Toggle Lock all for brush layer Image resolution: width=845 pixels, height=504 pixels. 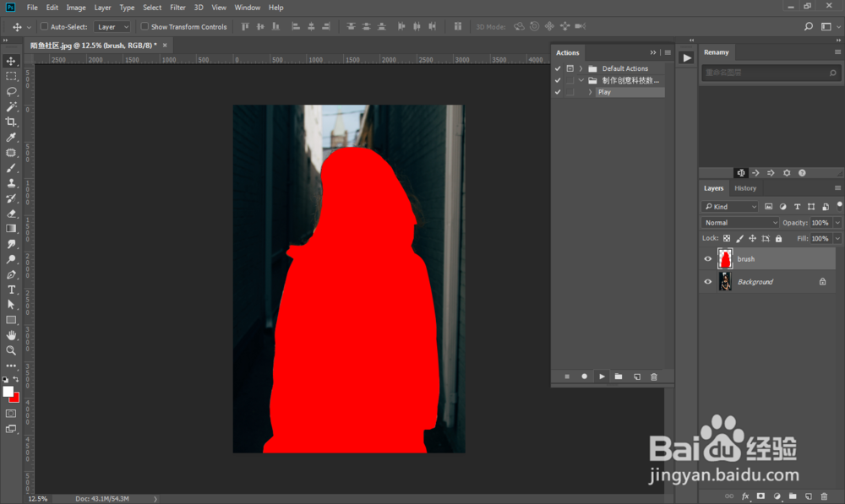(x=779, y=239)
